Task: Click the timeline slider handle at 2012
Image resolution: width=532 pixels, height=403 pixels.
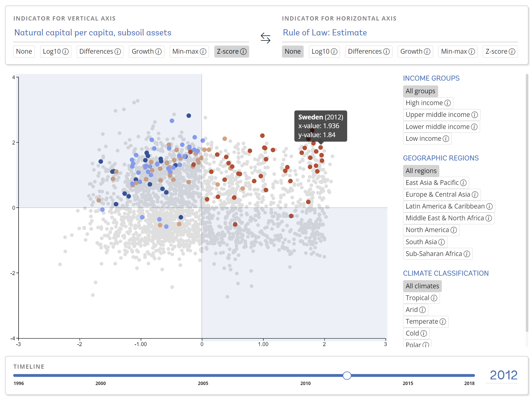Action: pos(347,375)
